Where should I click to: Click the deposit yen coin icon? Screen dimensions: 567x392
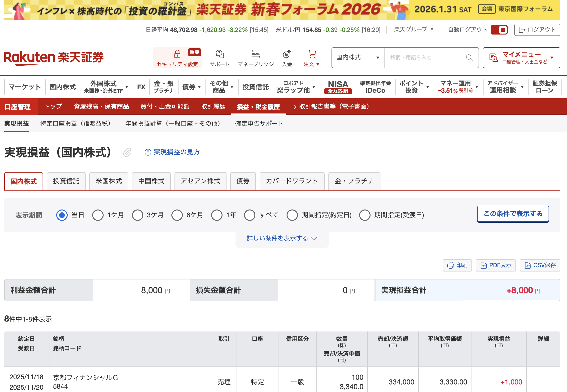(x=287, y=54)
